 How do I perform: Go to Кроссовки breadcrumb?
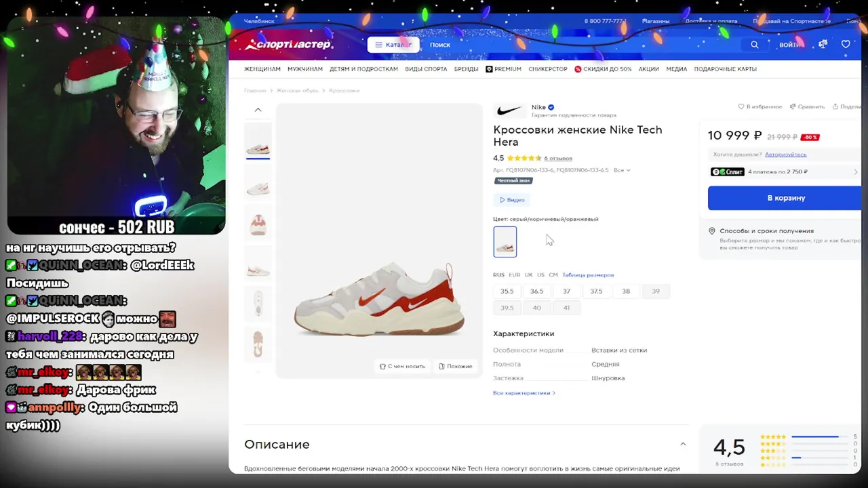point(344,90)
